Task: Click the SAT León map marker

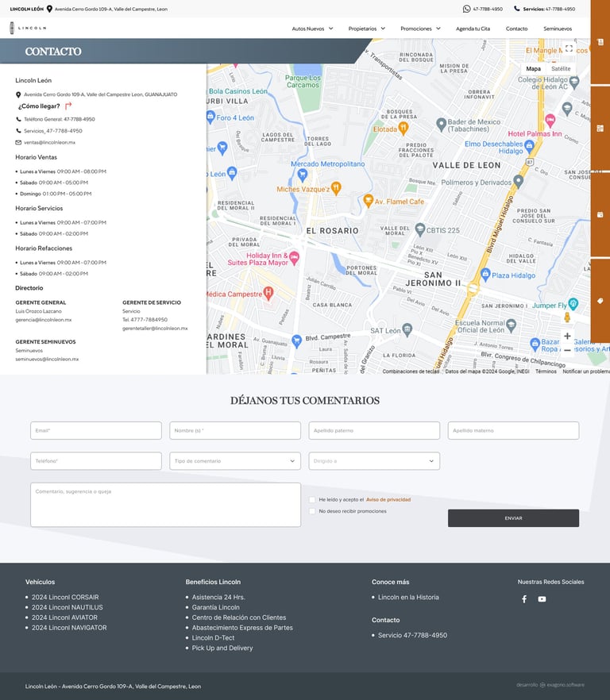Action: (407, 329)
